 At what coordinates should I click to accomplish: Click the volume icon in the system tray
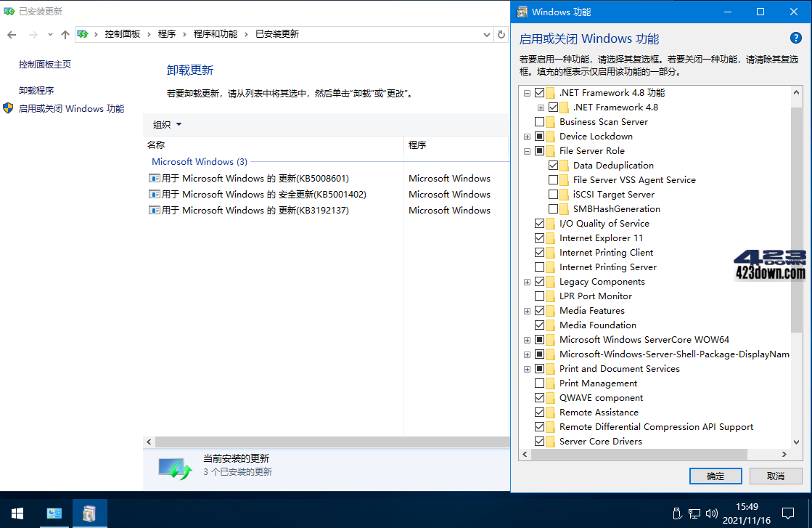click(711, 513)
